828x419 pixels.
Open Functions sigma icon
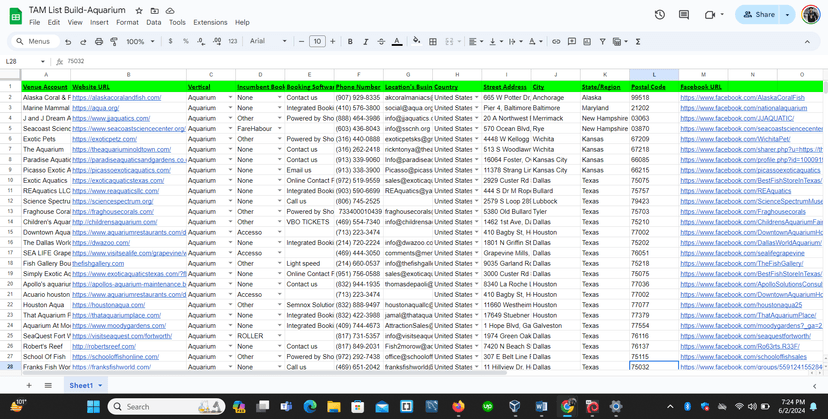coord(638,41)
